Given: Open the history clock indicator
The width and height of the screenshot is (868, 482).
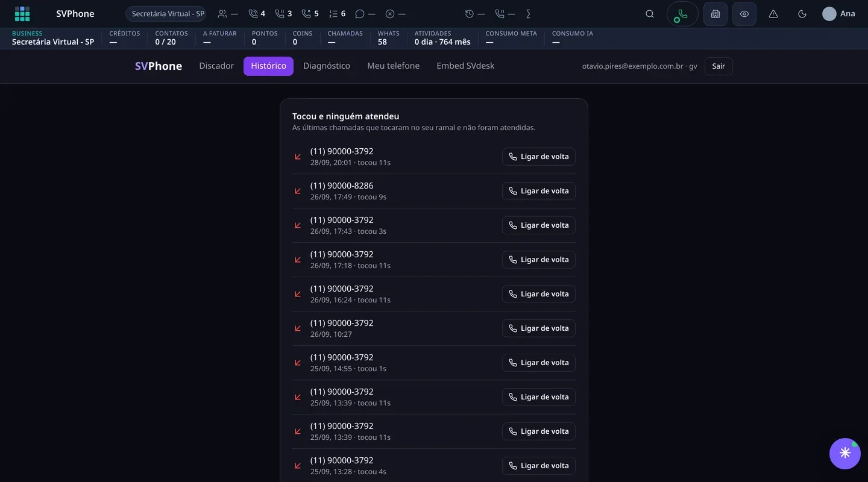Looking at the screenshot, I should point(474,14).
